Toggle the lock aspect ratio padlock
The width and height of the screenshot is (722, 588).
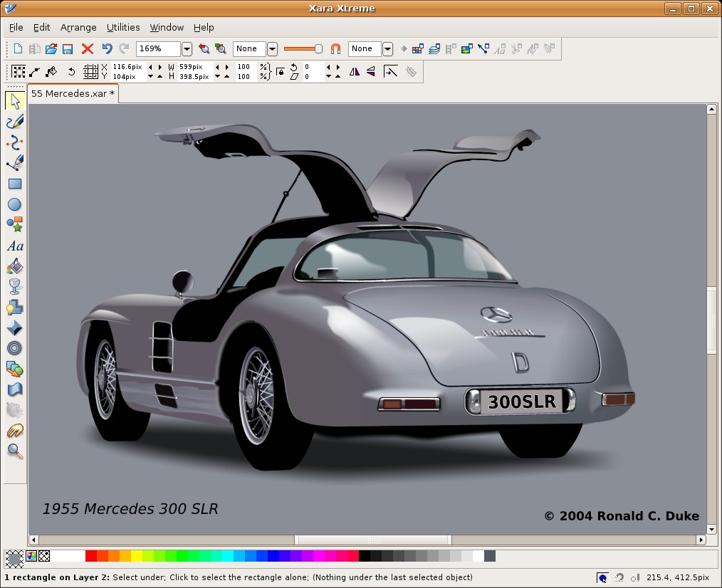[x=281, y=72]
